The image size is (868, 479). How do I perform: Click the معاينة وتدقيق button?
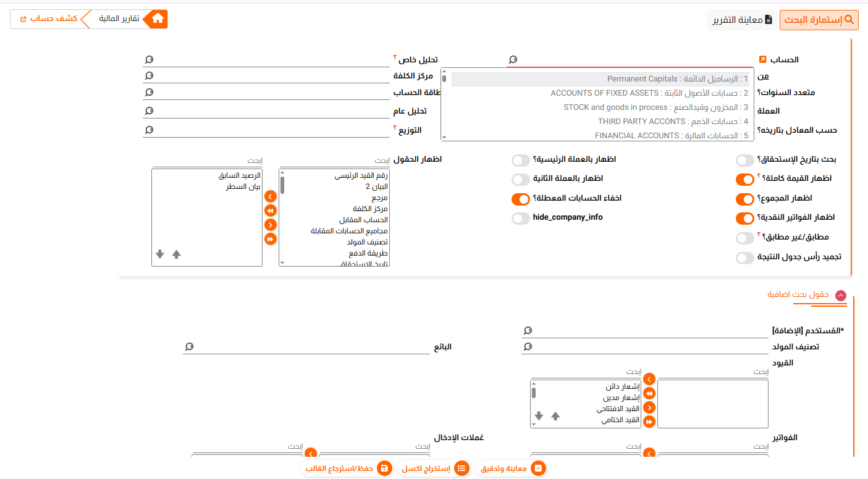pos(512,469)
